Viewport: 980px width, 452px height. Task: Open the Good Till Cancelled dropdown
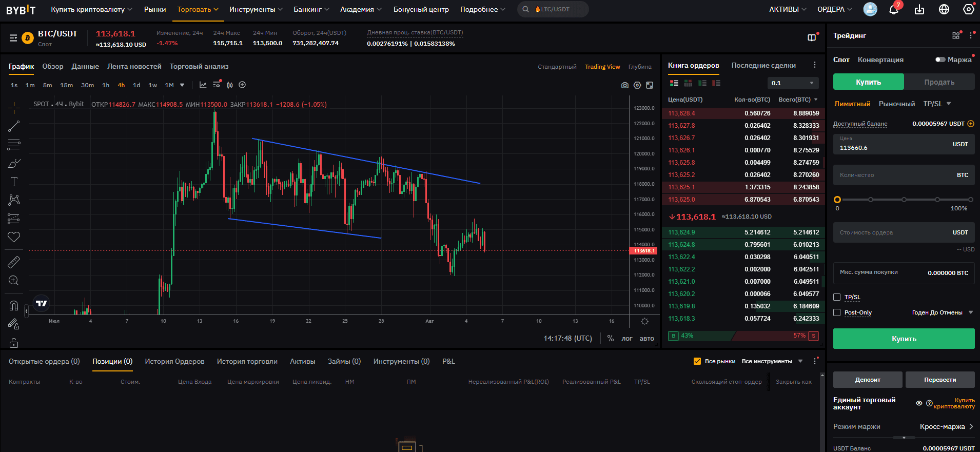point(942,312)
